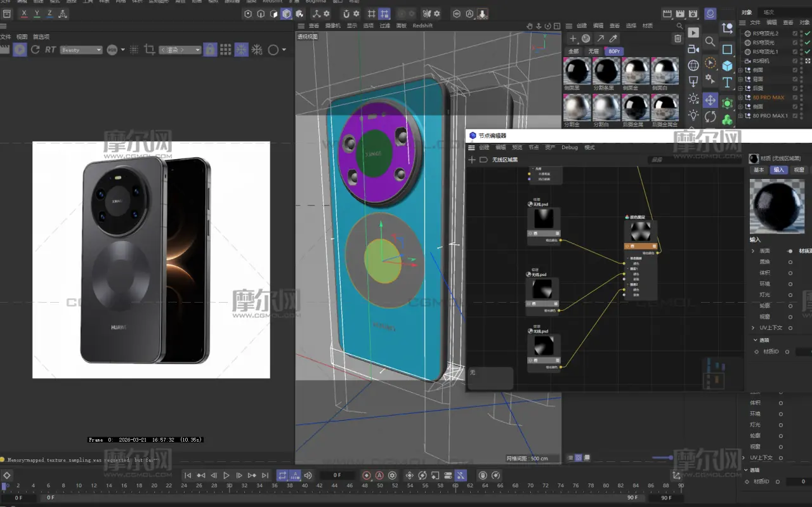Click the 全部 material filter button
Viewport: 812px width, 507px height.
[x=573, y=51]
